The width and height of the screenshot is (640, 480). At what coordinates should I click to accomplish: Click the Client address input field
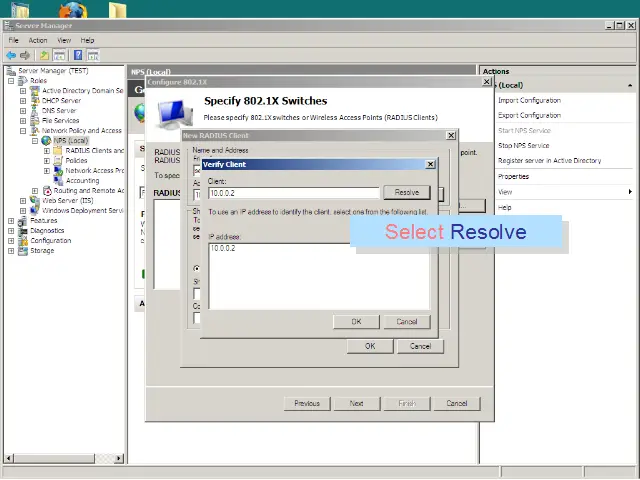pyautogui.click(x=294, y=193)
